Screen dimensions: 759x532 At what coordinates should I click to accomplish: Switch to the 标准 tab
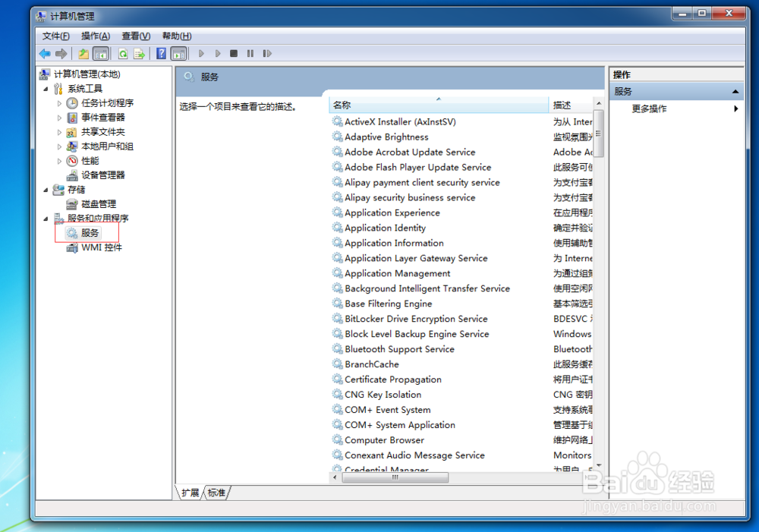tap(216, 493)
